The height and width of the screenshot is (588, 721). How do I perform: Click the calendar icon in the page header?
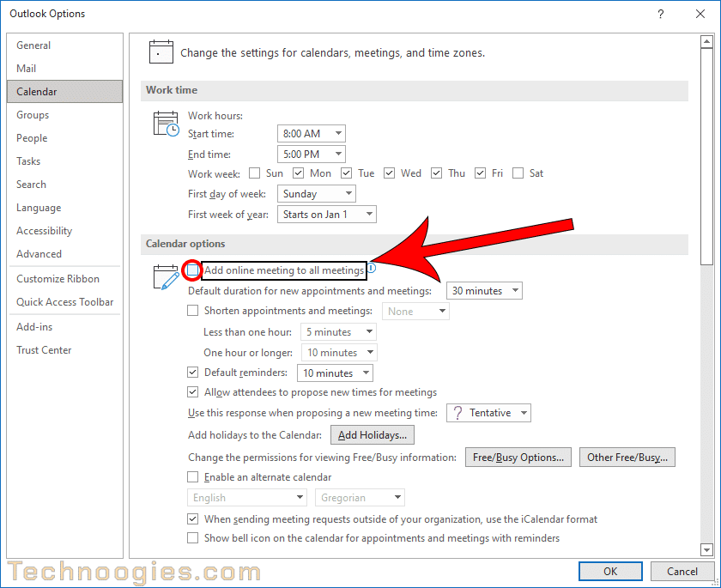coord(161,52)
